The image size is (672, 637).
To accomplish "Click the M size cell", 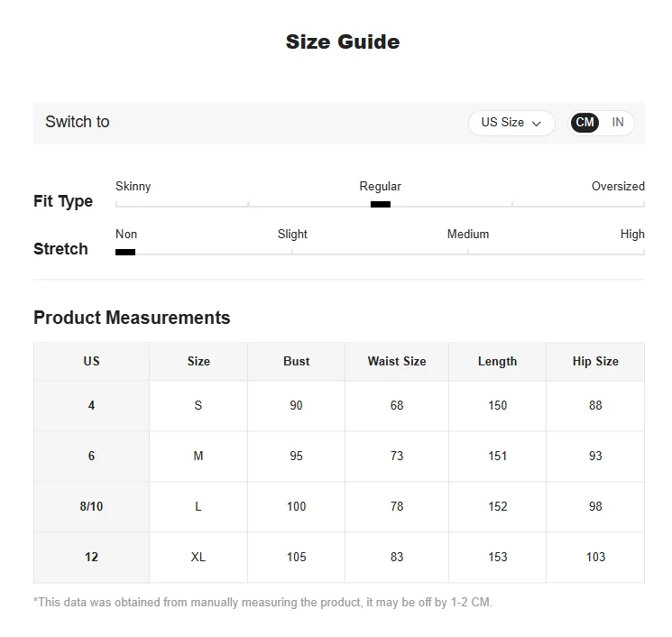I will tap(198, 457).
